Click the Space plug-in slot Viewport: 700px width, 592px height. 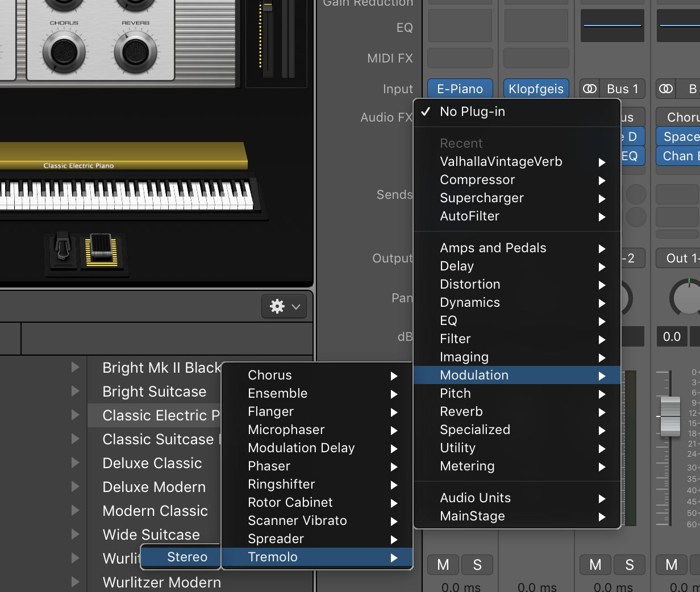pyautogui.click(x=678, y=137)
